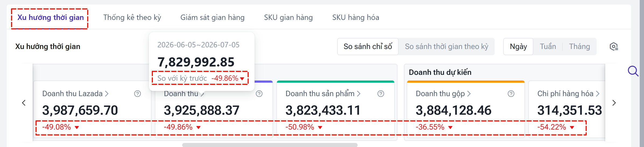Expand Doanh thu sản phẩm details chevron
Image resolution: width=644 pixels, height=147 pixels.
359,94
